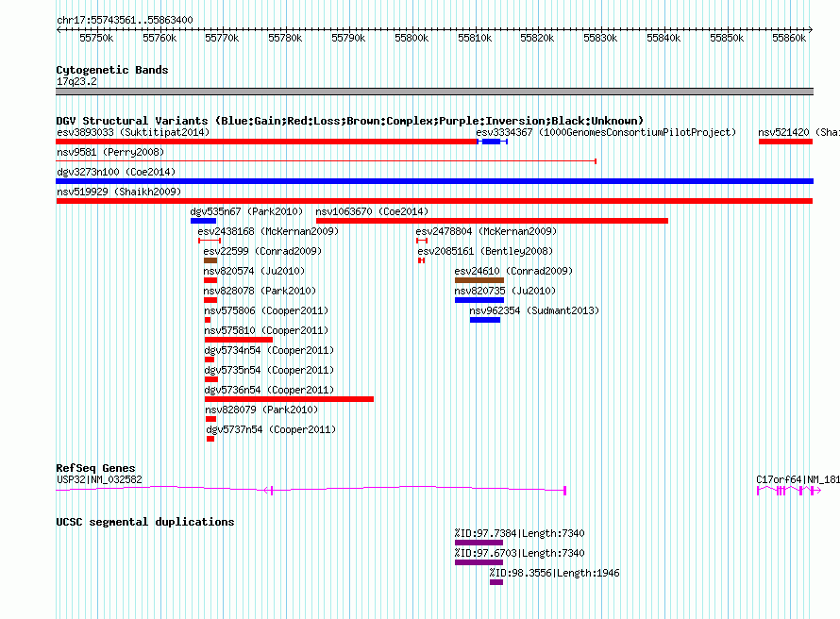The image size is (840, 619).
Task: Open the esv3334367 (1000GenomesConsortiumPilotProject) label
Action: 606,132
